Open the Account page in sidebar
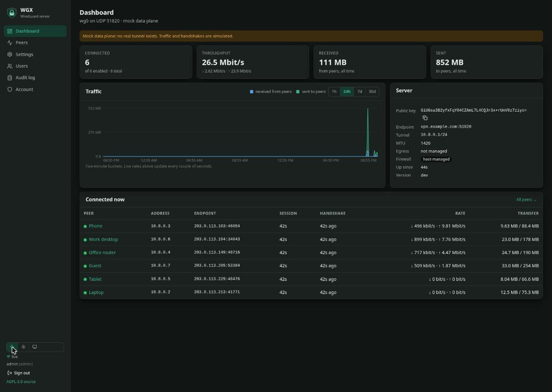The height and width of the screenshot is (392, 552). click(35, 89)
